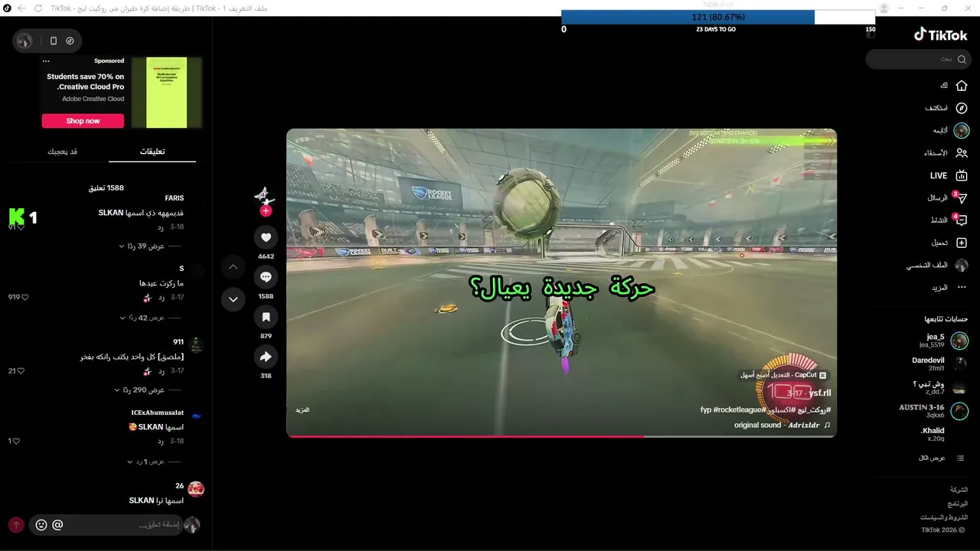Expand the video caption with المزيد
This screenshot has height=551, width=980.
[302, 410]
